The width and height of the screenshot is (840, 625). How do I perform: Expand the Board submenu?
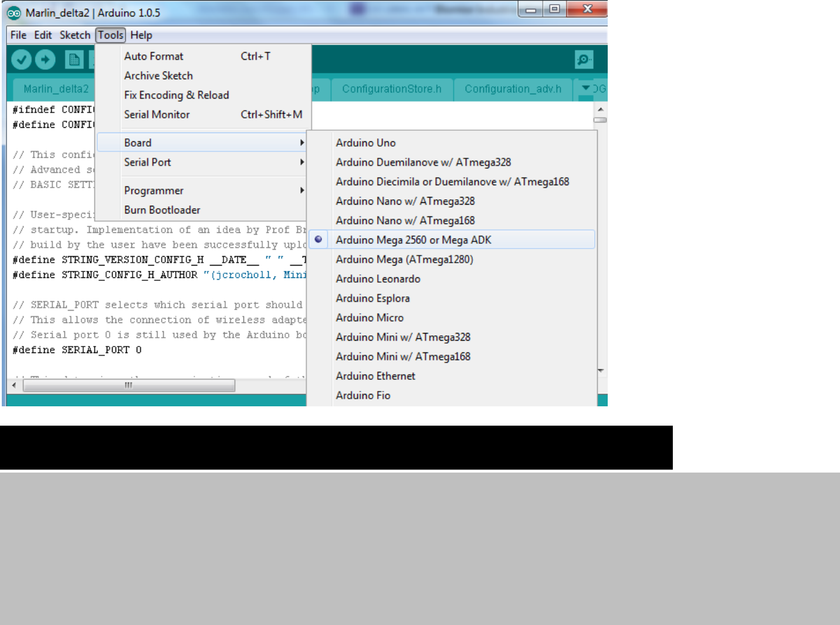[202, 142]
